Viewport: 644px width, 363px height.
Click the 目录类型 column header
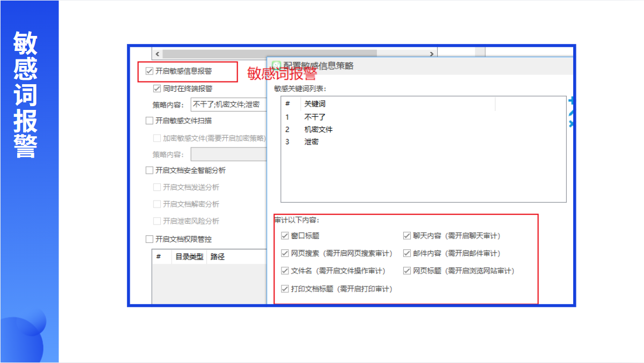(189, 257)
